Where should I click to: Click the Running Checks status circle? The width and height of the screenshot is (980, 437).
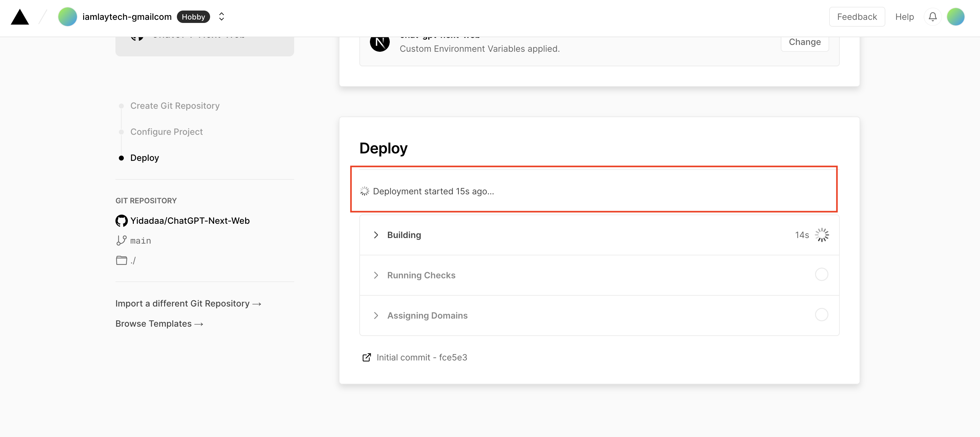click(821, 274)
